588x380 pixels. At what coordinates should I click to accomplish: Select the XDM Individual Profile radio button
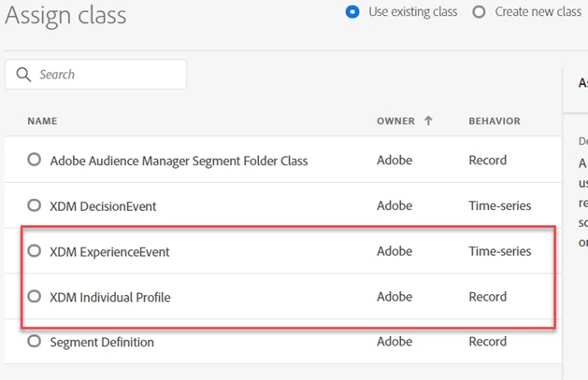point(35,297)
